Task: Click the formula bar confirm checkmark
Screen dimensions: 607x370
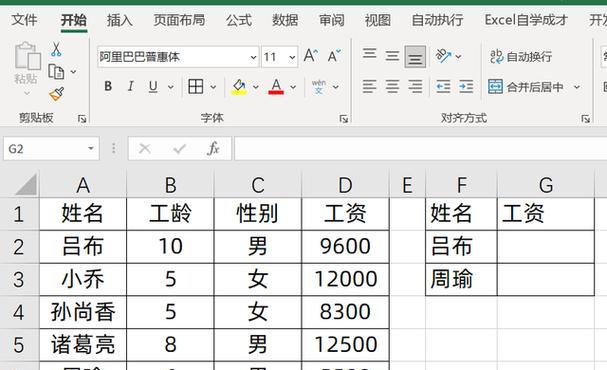Action: pyautogui.click(x=179, y=148)
